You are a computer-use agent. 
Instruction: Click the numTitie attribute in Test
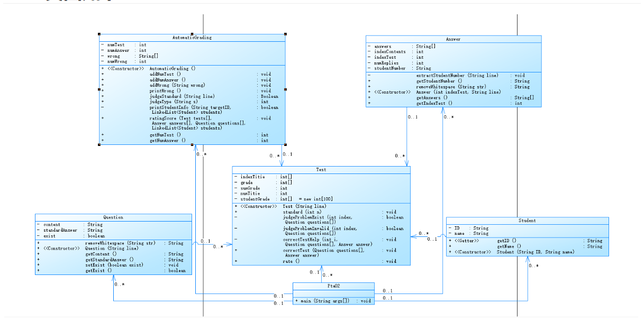tap(260, 194)
